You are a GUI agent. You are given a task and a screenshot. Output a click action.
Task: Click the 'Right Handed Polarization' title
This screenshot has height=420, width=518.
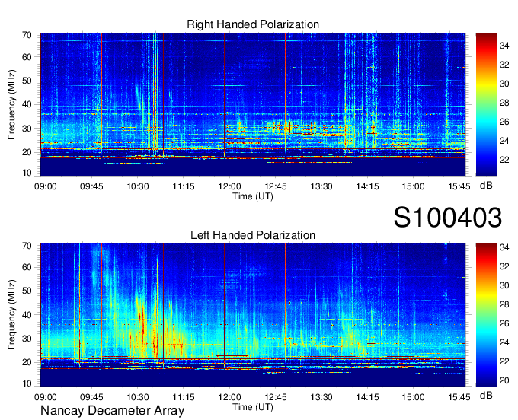(x=253, y=24)
